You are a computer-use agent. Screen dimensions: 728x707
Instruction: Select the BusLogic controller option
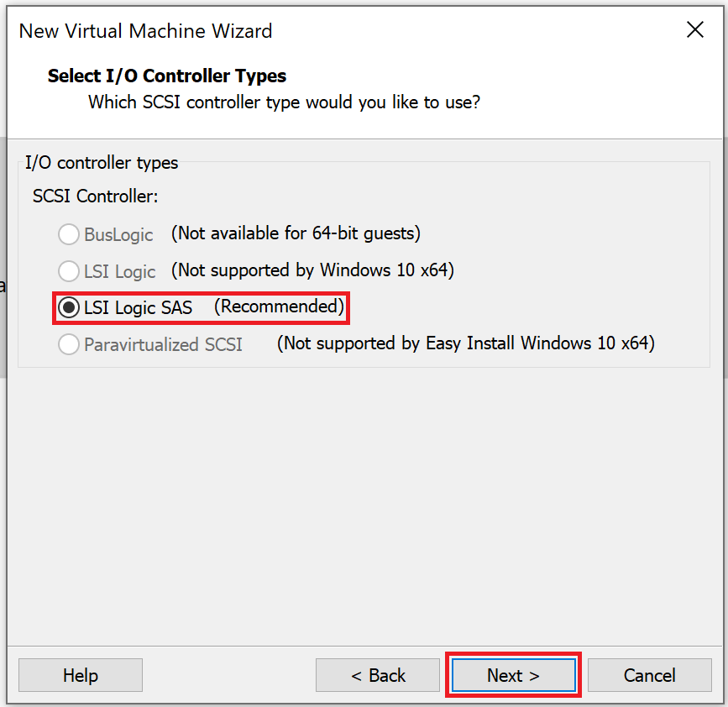point(69,234)
